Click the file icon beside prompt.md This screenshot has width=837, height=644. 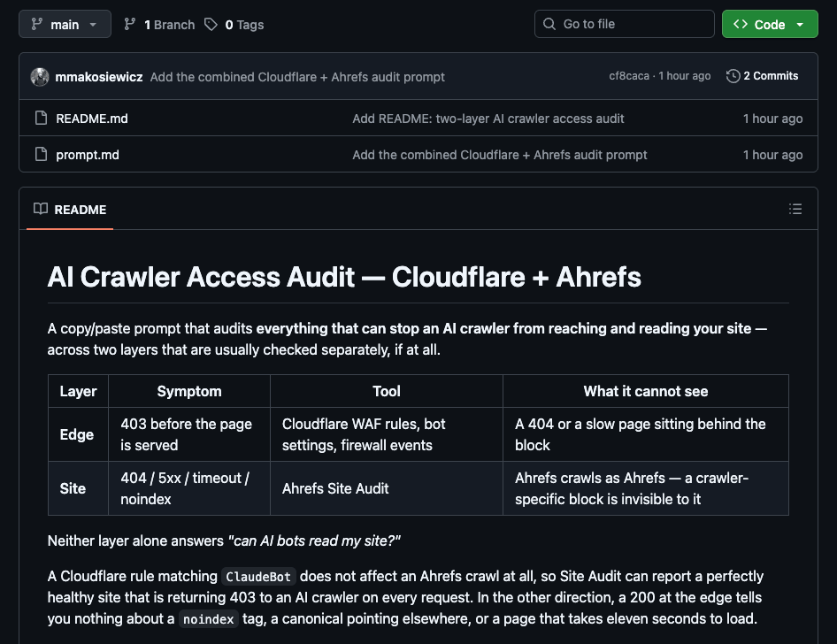pos(41,154)
